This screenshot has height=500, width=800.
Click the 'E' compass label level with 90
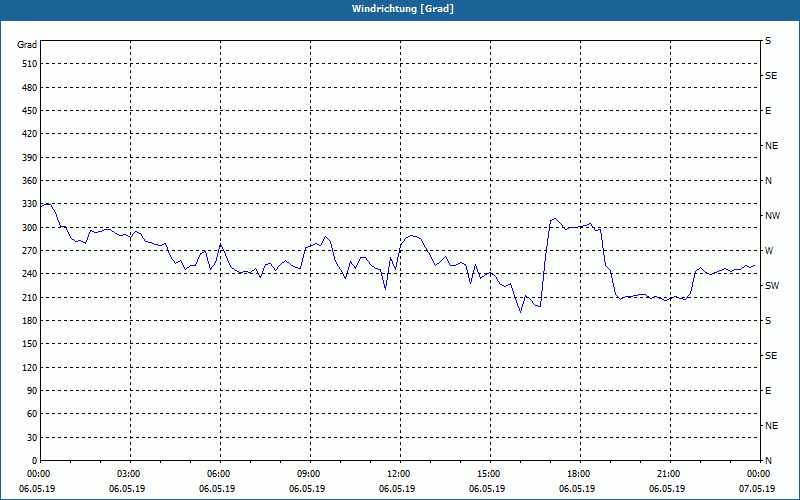pos(768,391)
